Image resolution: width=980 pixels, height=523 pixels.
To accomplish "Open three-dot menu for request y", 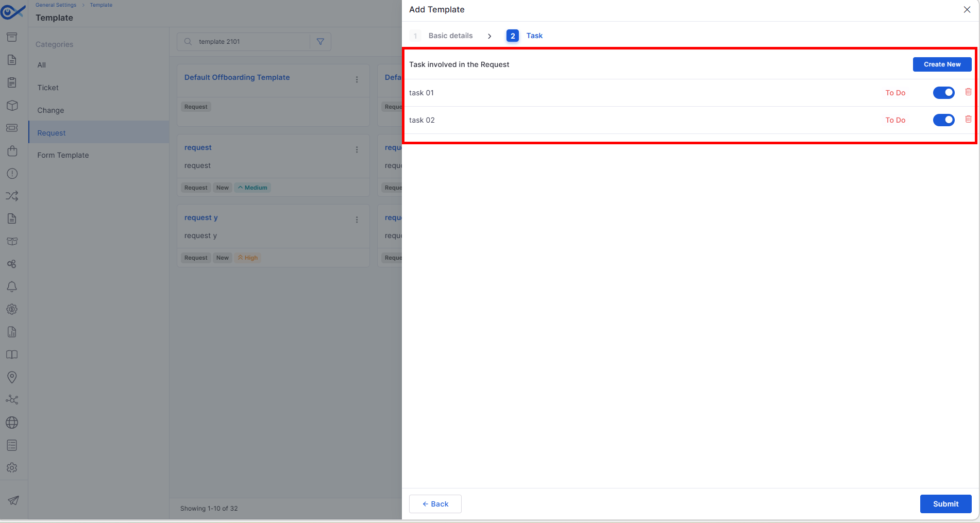I will click(357, 220).
